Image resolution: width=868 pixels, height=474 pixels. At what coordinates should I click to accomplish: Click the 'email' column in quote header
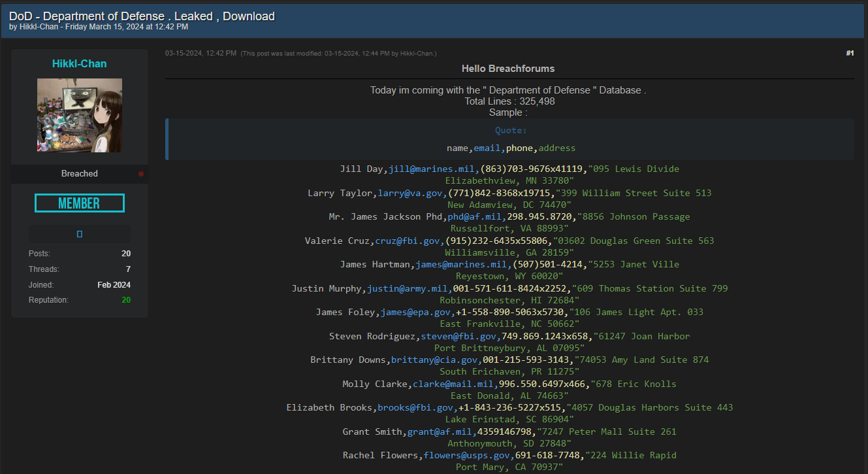[x=487, y=148]
